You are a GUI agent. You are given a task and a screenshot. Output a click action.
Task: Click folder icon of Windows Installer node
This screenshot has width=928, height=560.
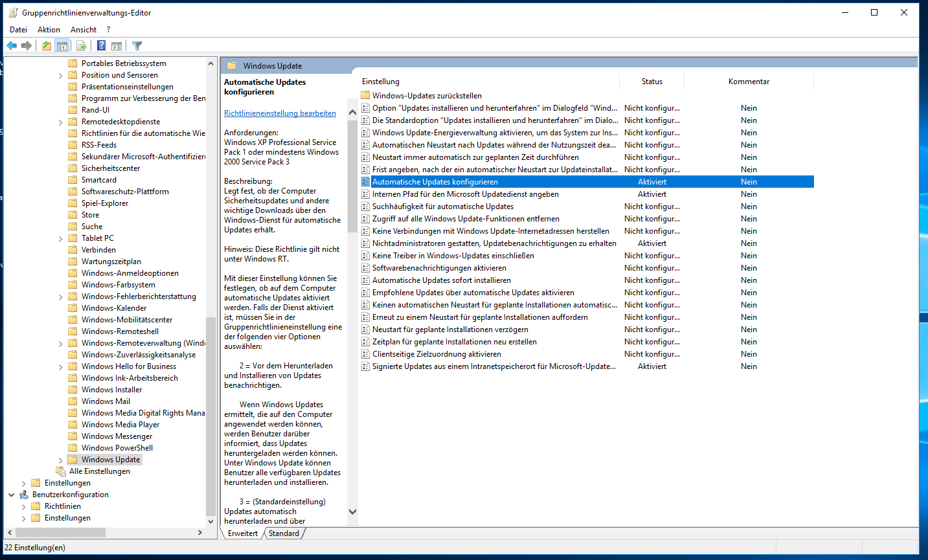pyautogui.click(x=73, y=390)
